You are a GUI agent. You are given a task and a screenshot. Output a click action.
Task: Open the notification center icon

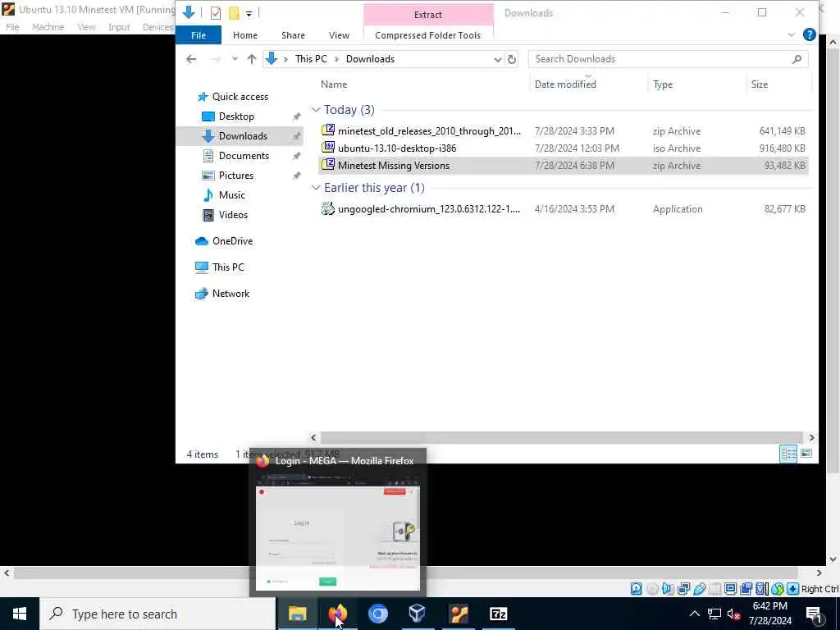(x=814, y=614)
